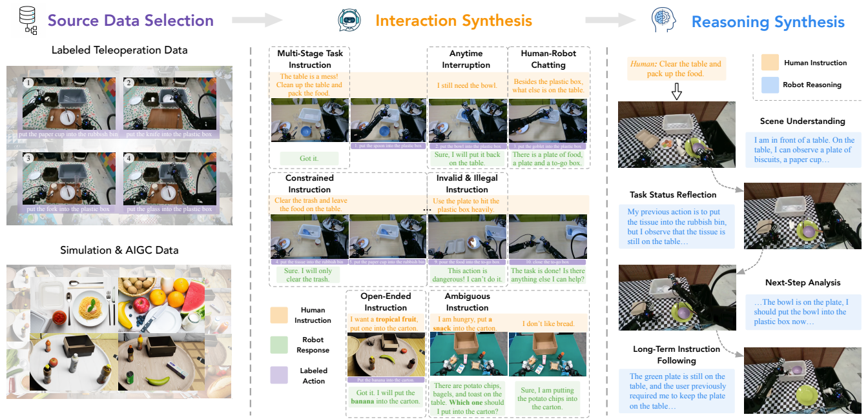Click the green Robot Response legend swatch
Image resolution: width=868 pixels, height=419 pixels.
point(279,345)
